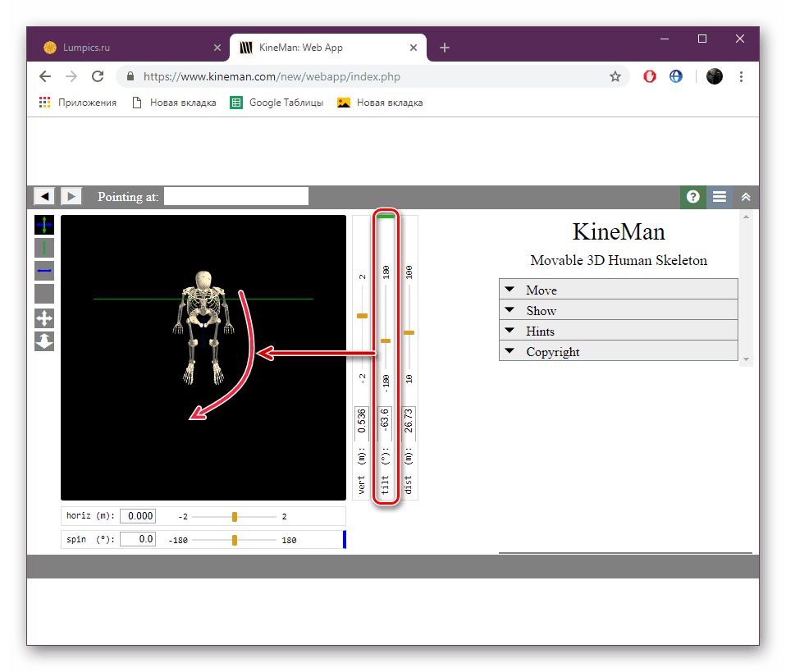Screen dimensions: 786x672
Task: Collapse panel with double chevron up icon
Action: click(746, 197)
